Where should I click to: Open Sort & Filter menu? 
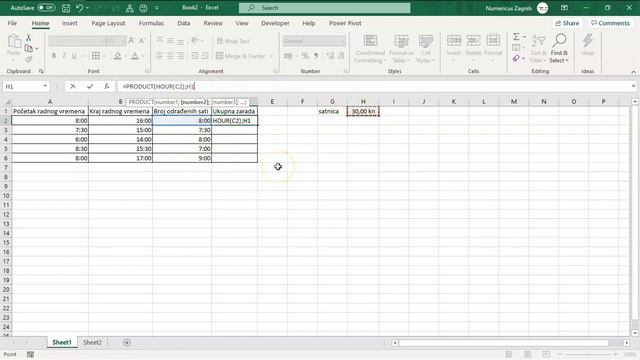(538, 49)
